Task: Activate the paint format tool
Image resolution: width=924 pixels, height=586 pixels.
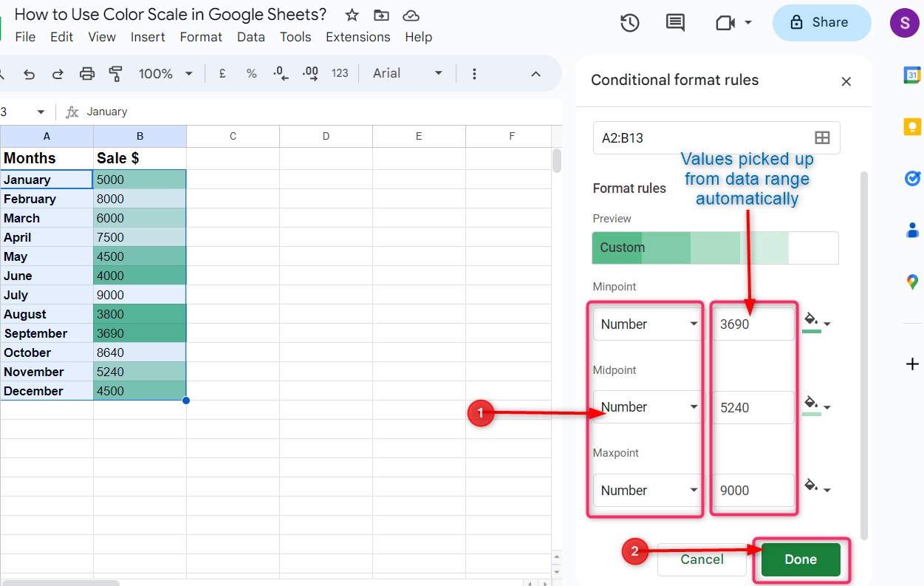Action: coord(115,73)
